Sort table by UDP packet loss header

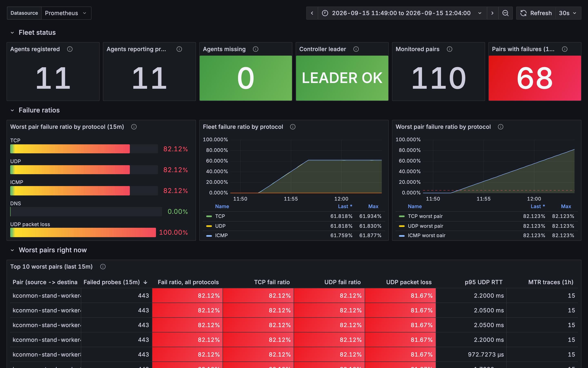coord(409,282)
